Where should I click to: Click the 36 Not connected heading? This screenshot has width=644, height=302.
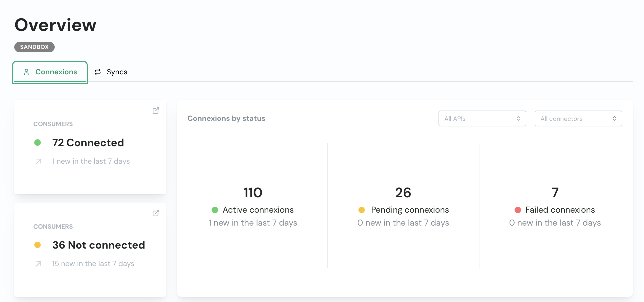coord(99,245)
